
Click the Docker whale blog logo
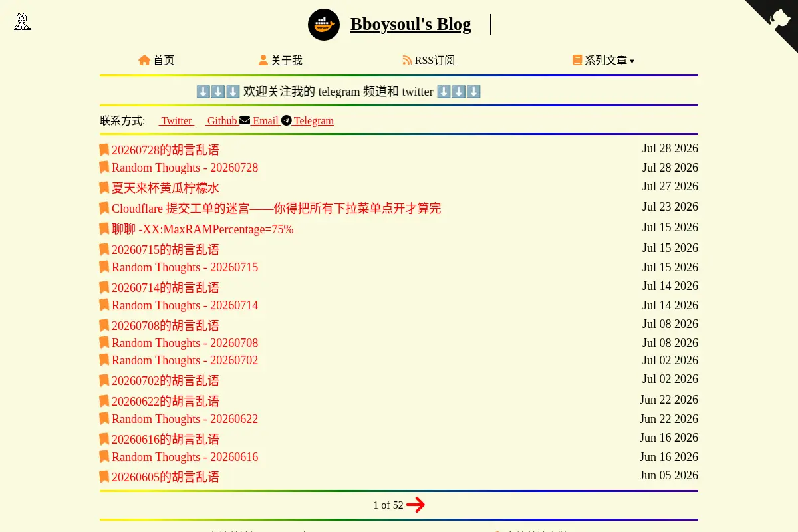(x=324, y=25)
